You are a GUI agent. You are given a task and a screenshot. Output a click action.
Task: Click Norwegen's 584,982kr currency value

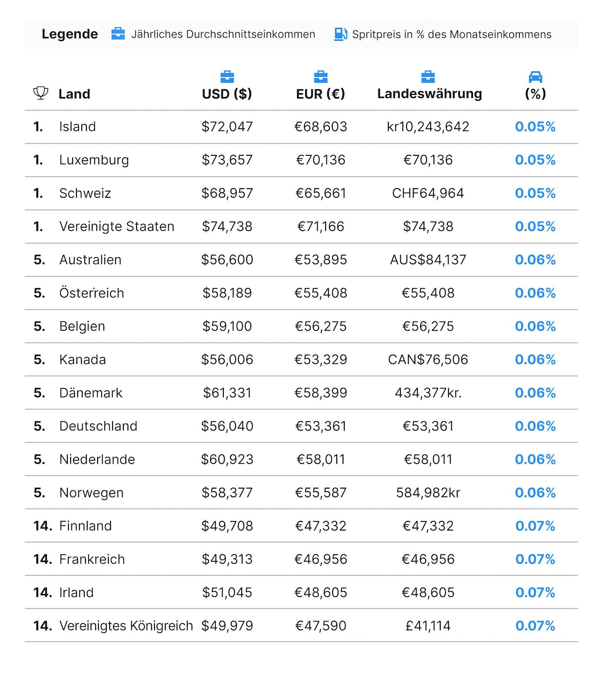pos(428,493)
